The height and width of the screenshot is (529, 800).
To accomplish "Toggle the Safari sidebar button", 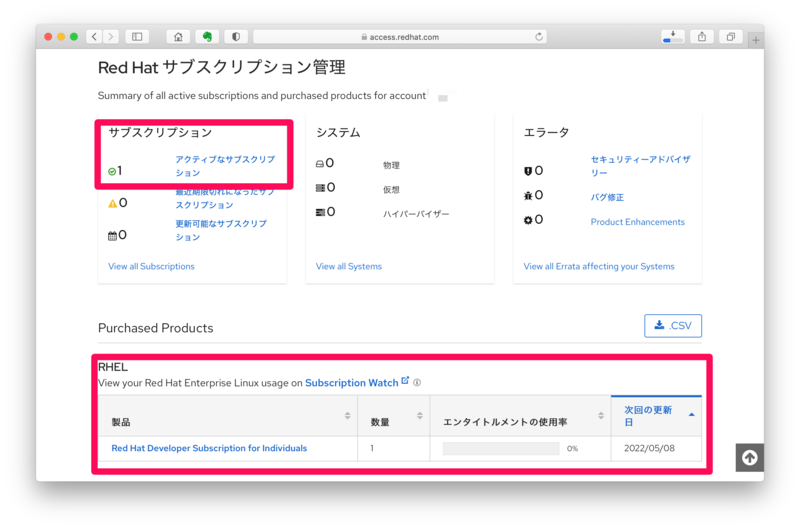I will click(x=137, y=37).
